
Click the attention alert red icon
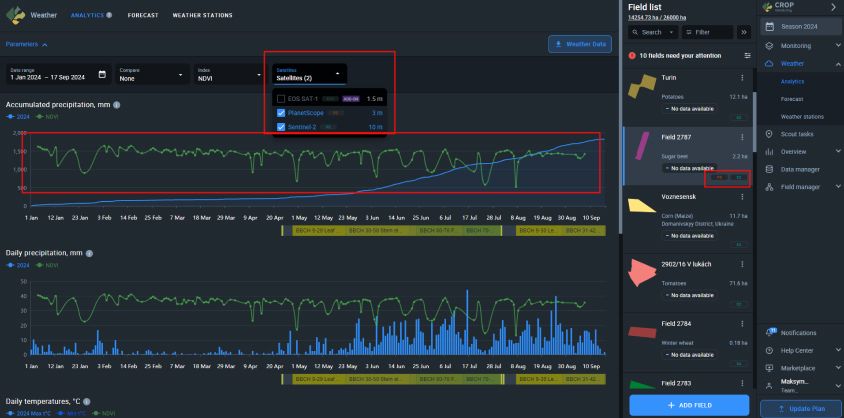(x=633, y=55)
